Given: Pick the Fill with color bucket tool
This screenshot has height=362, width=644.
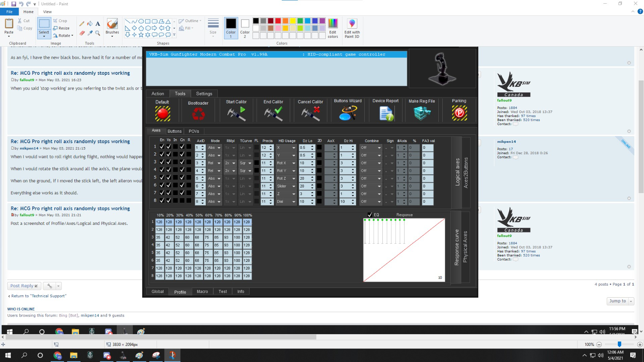Looking at the screenshot, I should [90, 24].
